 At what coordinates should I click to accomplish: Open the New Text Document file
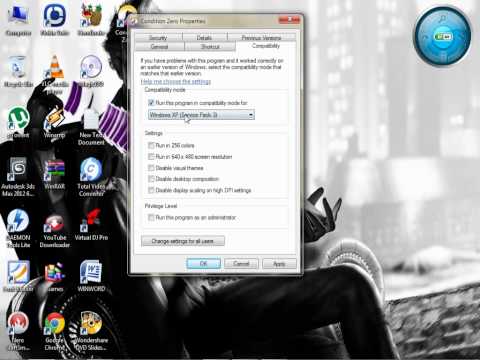tap(91, 126)
